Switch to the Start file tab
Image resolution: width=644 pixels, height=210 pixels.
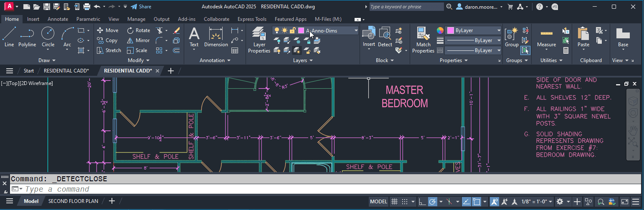29,71
